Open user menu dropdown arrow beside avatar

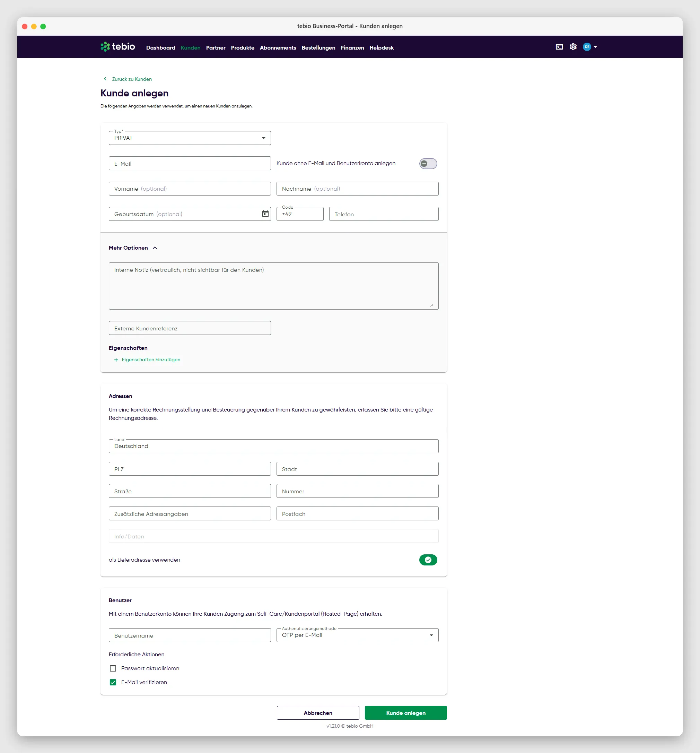point(595,47)
